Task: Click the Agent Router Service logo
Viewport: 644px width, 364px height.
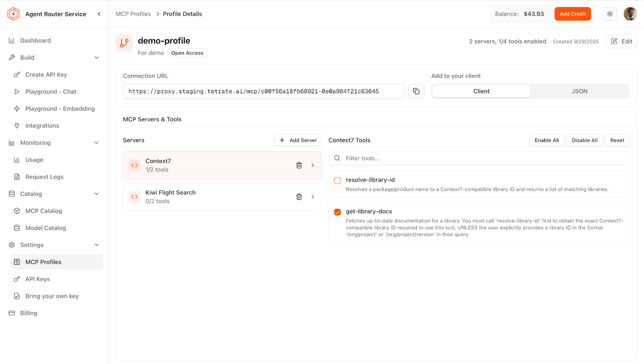Action: coord(13,14)
